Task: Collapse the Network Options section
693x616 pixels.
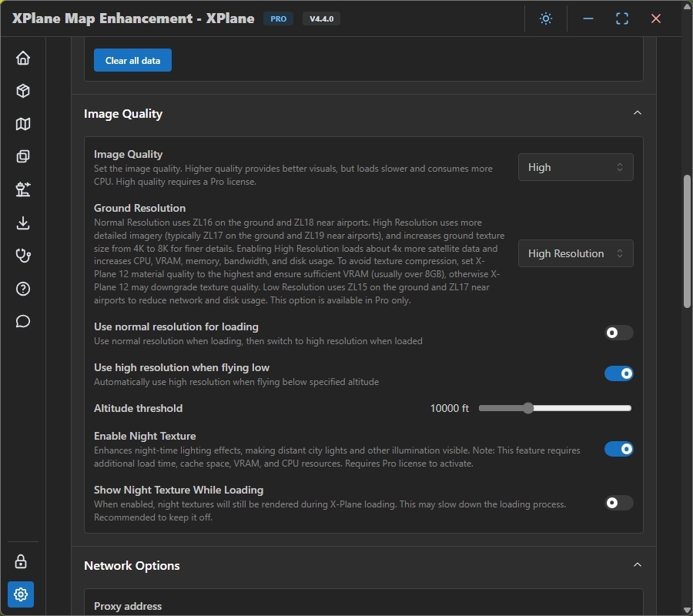Action: coord(637,565)
